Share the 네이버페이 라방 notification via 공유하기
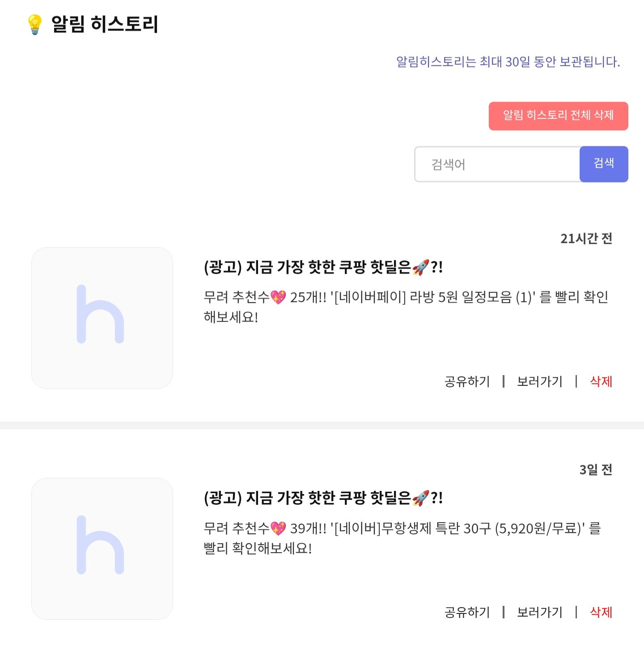Screen dimensions: 644x647 tap(467, 381)
